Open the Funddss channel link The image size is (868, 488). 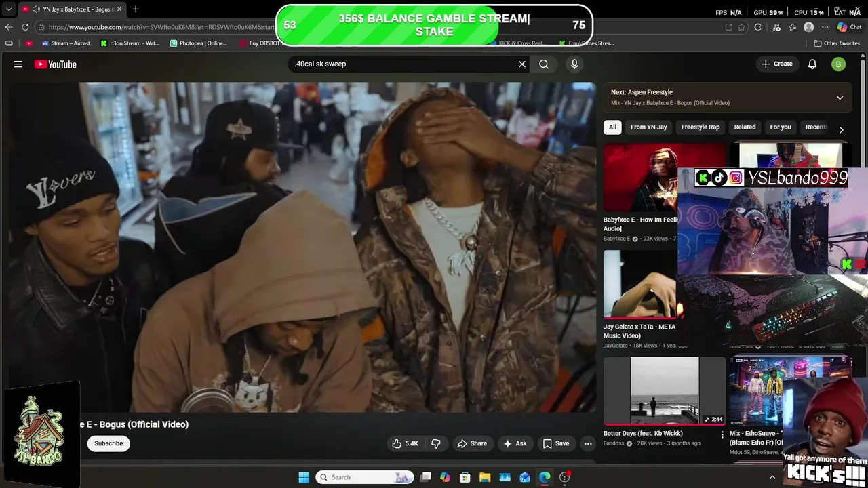[614, 443]
